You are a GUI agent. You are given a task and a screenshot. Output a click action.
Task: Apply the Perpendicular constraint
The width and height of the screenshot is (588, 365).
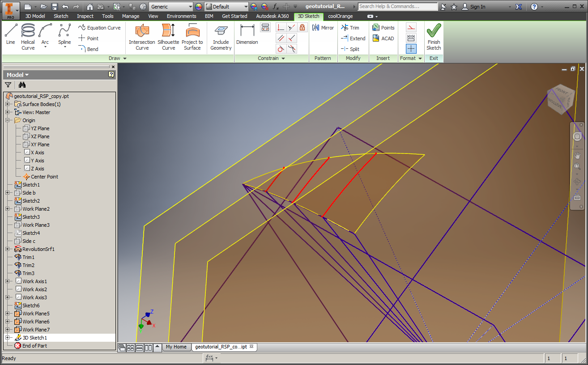292,38
